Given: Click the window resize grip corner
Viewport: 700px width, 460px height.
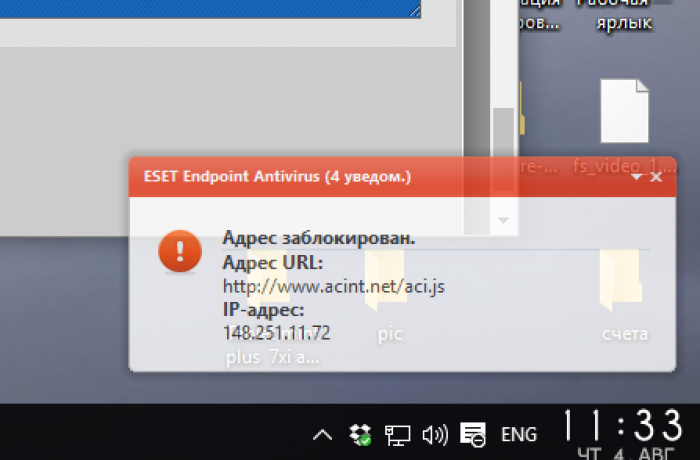Looking at the screenshot, I should coord(415,11).
